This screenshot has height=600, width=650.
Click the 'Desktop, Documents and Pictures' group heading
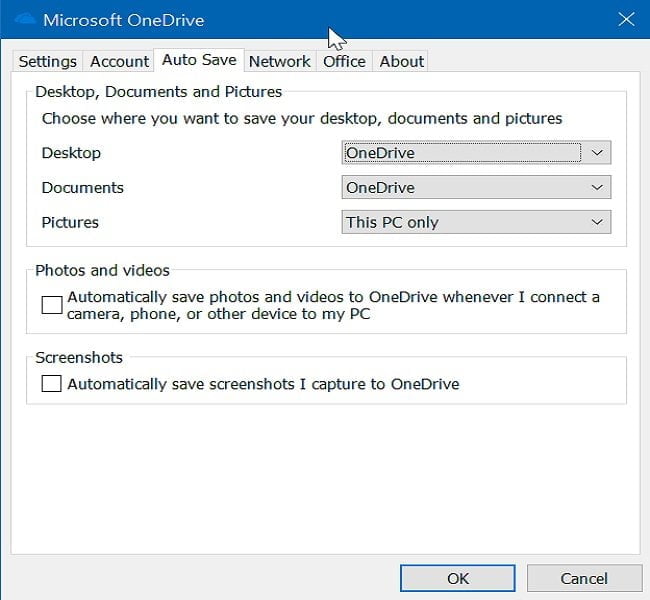point(158,92)
